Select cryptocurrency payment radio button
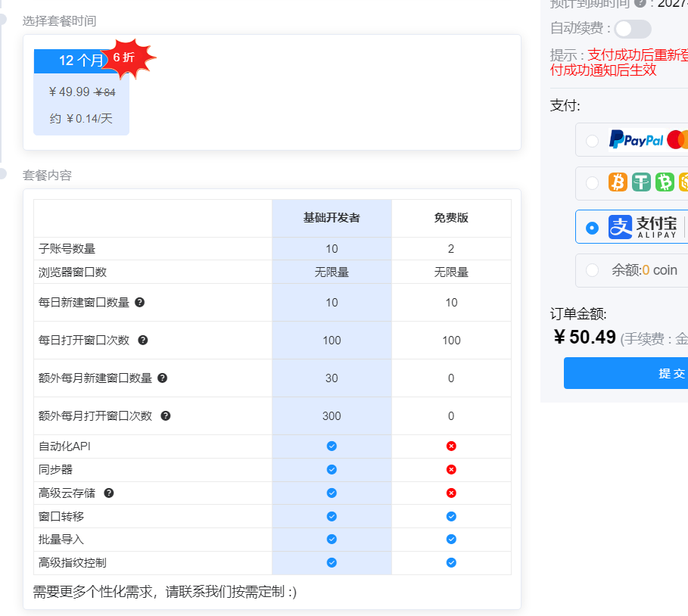 point(592,183)
